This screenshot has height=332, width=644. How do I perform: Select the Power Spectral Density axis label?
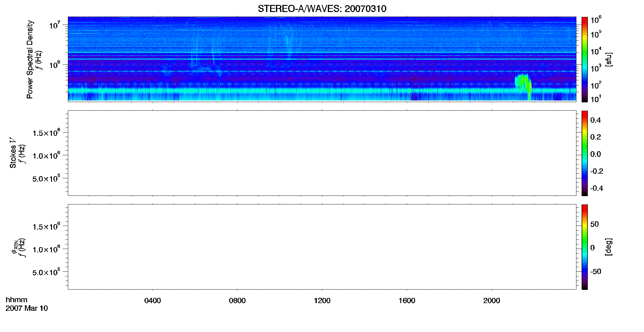[30, 59]
